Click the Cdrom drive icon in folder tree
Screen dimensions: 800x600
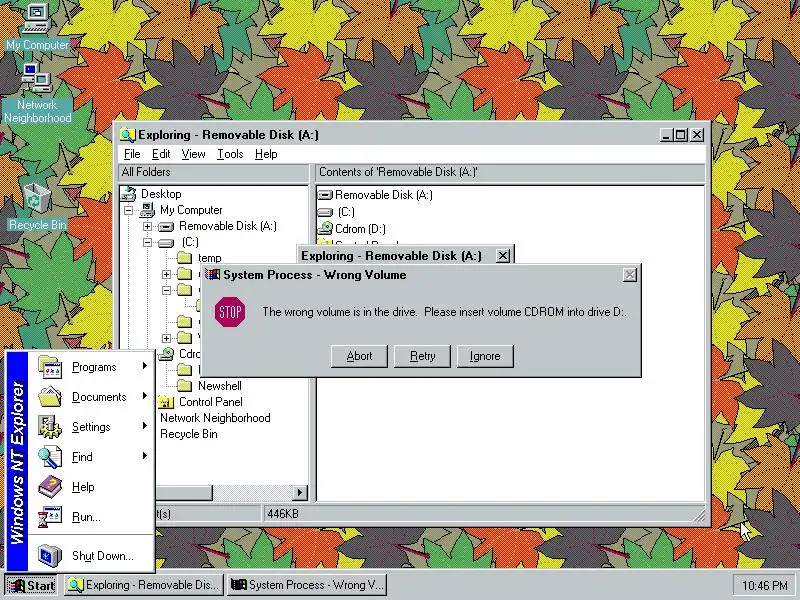point(166,354)
